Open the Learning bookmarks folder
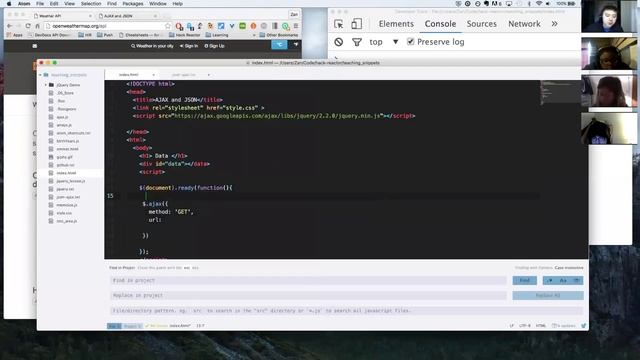 click(217, 35)
